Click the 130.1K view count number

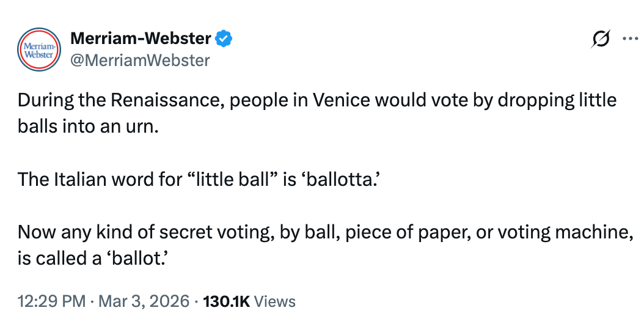pyautogui.click(x=225, y=301)
